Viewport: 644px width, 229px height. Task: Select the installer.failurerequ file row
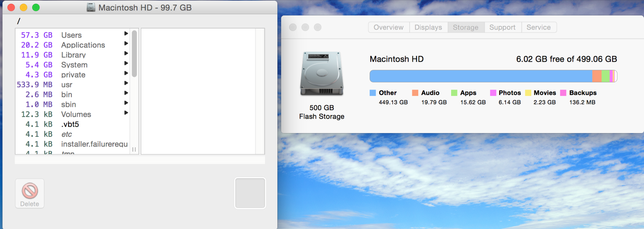[72, 144]
